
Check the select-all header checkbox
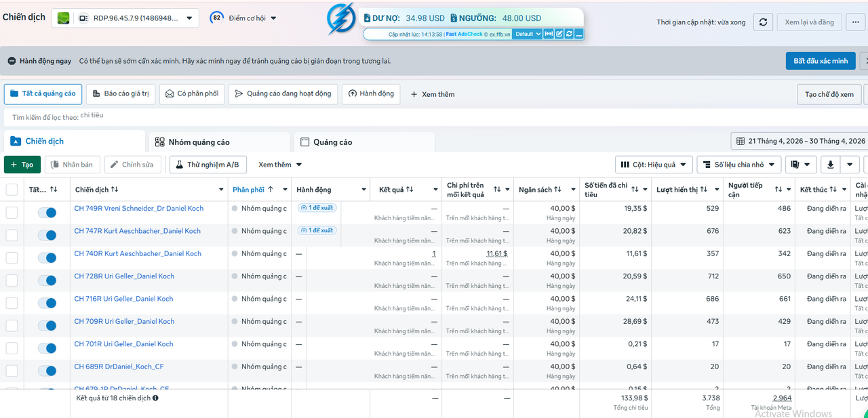[x=12, y=190]
